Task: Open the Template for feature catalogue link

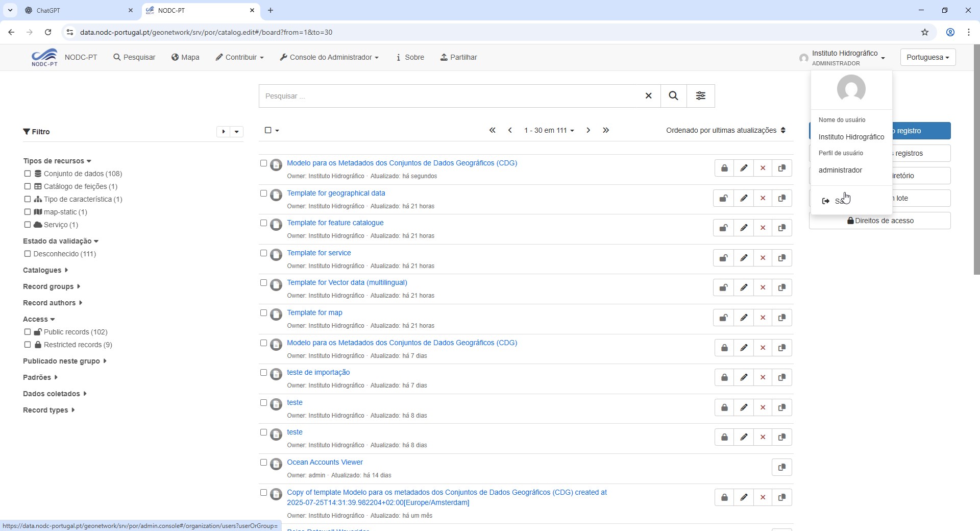Action: (x=335, y=223)
